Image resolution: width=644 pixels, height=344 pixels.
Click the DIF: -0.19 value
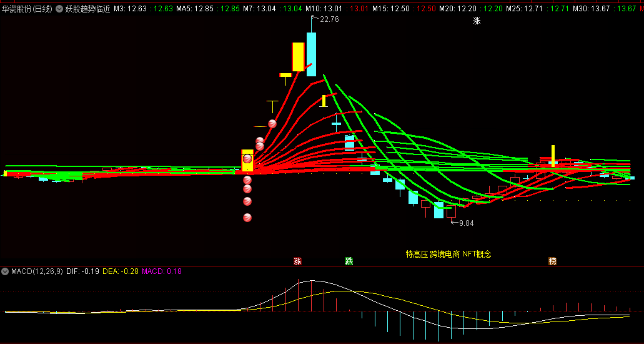[82, 271]
